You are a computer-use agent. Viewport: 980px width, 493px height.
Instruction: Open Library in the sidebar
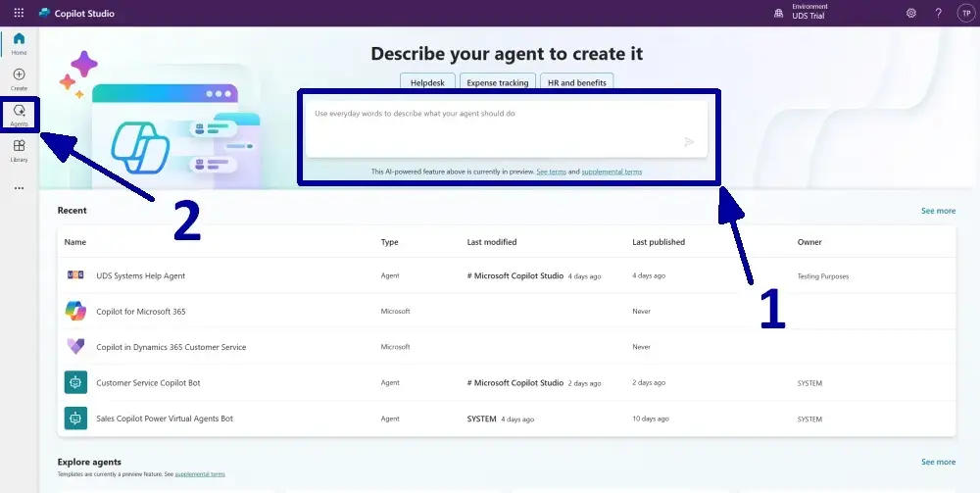click(x=19, y=151)
